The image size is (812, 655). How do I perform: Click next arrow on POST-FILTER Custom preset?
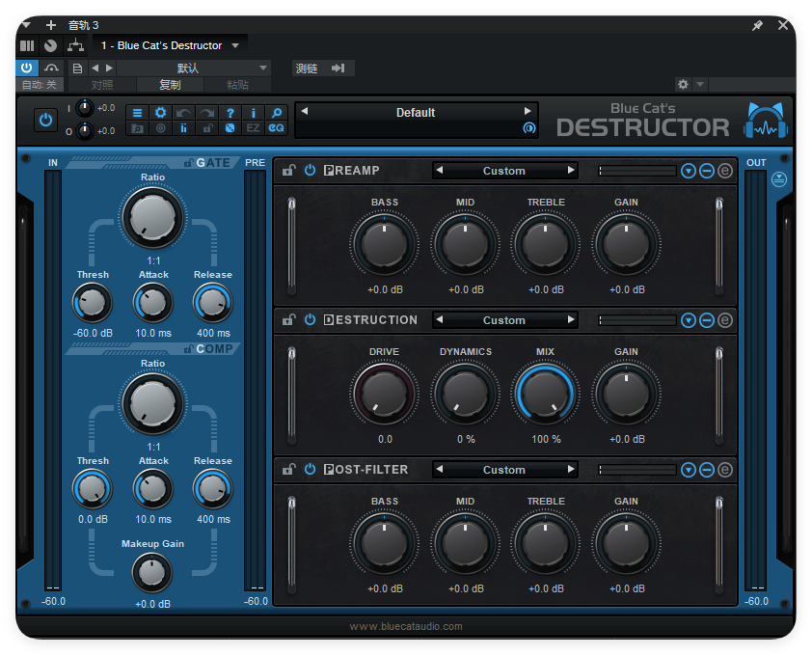point(571,470)
